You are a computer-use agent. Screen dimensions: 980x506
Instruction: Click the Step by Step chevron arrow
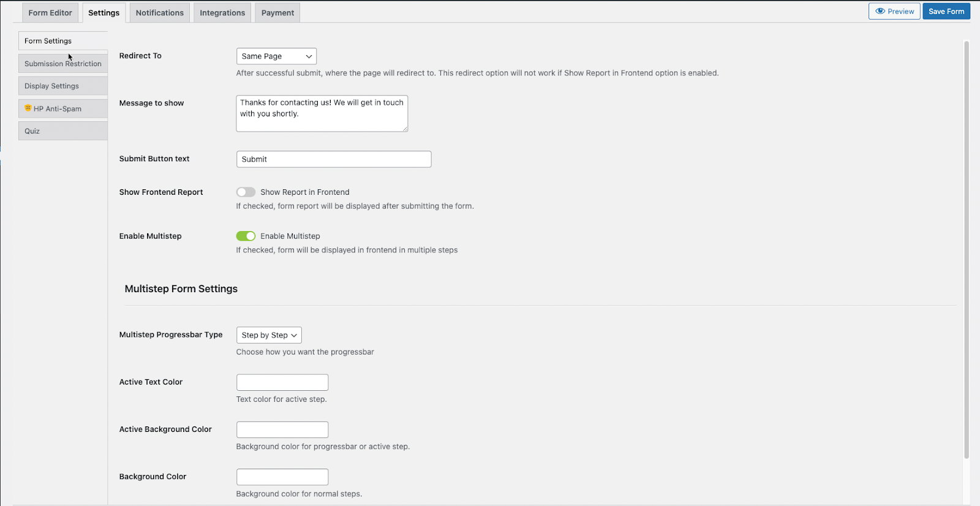pos(294,335)
